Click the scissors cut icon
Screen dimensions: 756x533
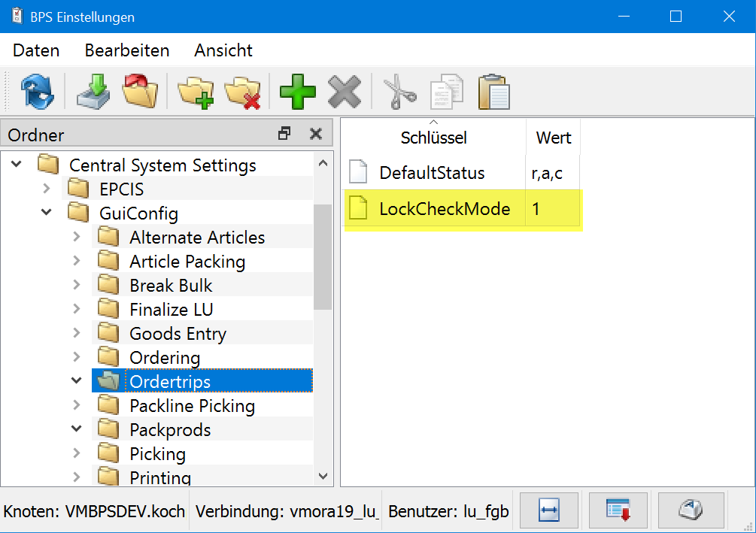399,92
